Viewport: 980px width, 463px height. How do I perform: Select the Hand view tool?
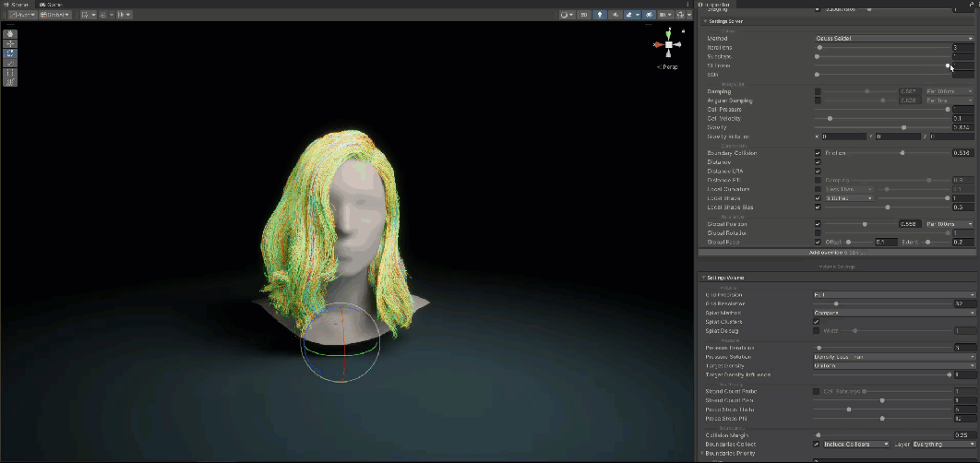10,34
